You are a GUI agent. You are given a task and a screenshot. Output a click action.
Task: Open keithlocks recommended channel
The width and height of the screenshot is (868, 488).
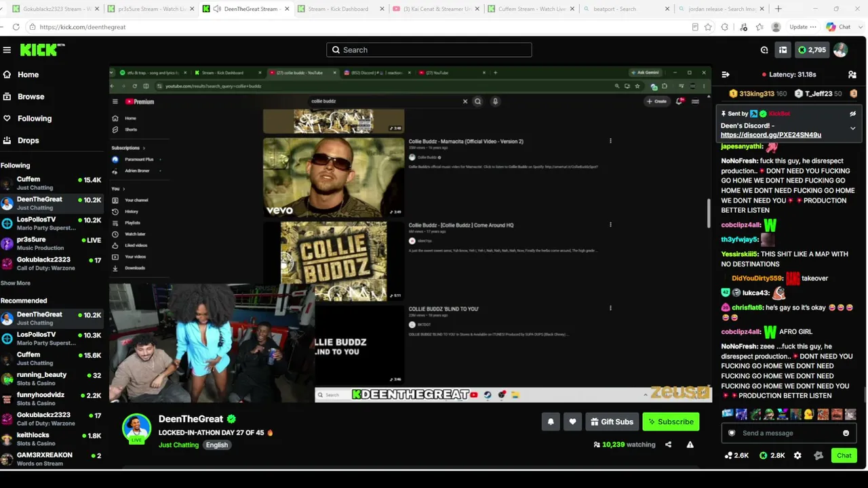[x=51, y=439]
